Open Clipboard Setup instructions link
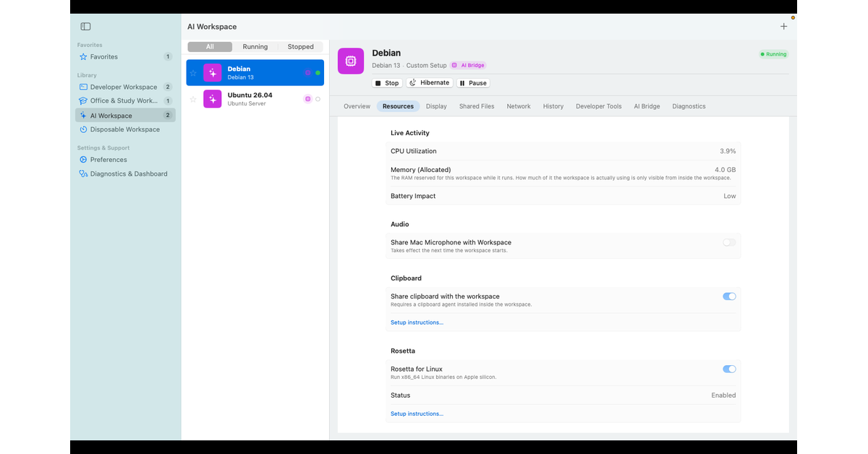The height and width of the screenshot is (454, 868). (x=417, y=322)
